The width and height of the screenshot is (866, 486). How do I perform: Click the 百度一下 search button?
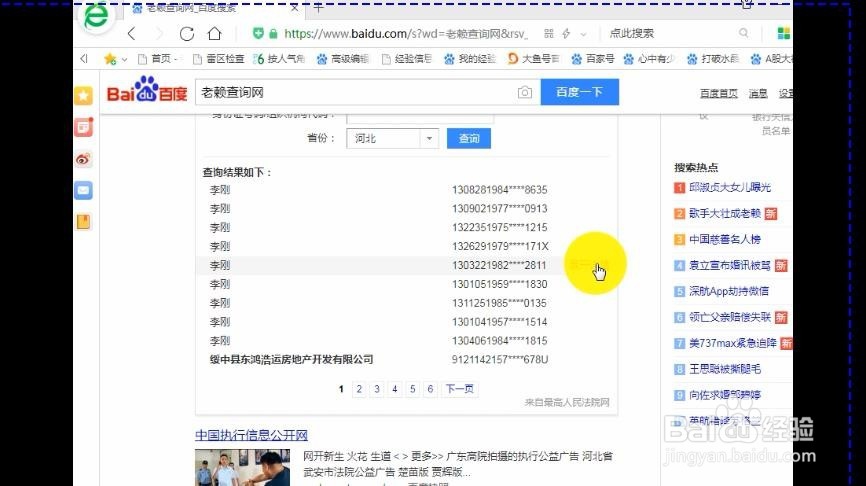click(x=579, y=92)
